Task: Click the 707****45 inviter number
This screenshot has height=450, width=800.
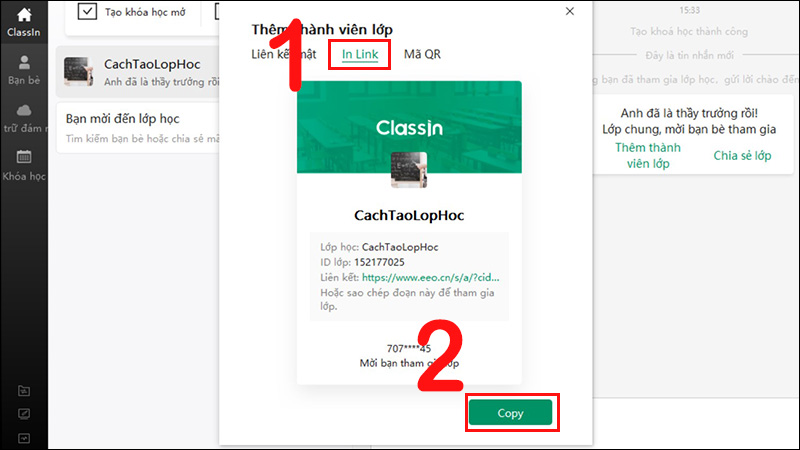Action: [x=409, y=348]
